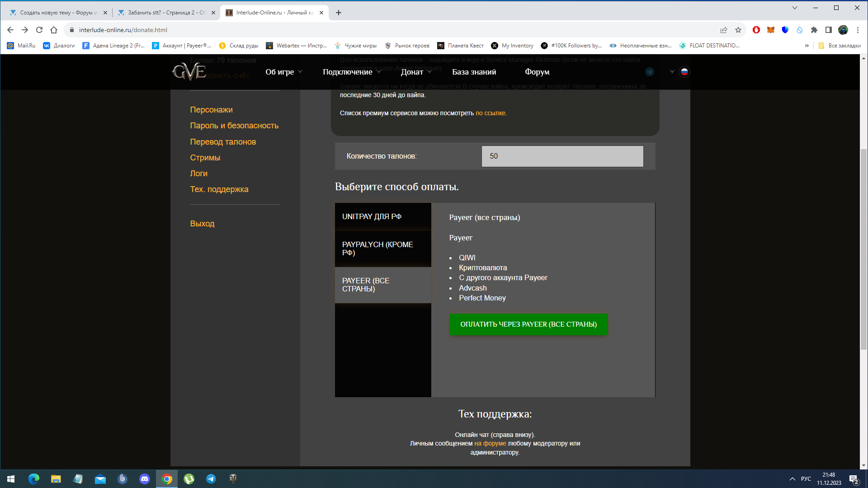
Task: Edit the талонов quantity input field
Action: pos(562,155)
